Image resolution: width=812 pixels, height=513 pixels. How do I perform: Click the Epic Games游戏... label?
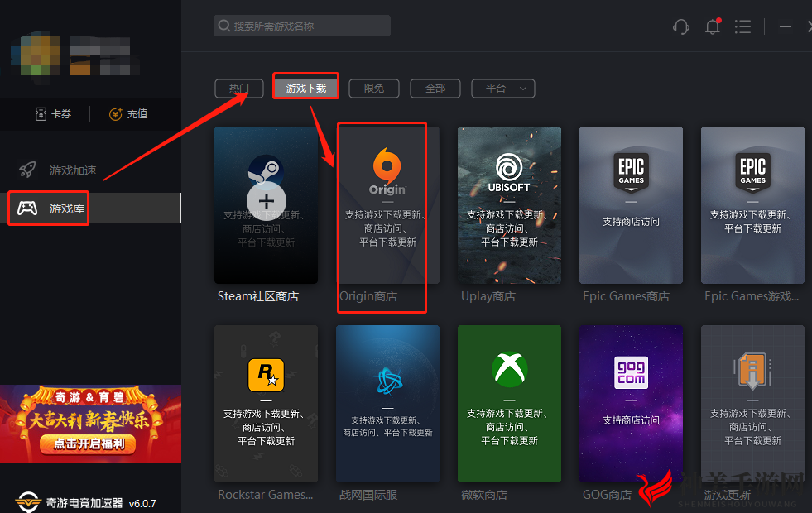pos(752,296)
